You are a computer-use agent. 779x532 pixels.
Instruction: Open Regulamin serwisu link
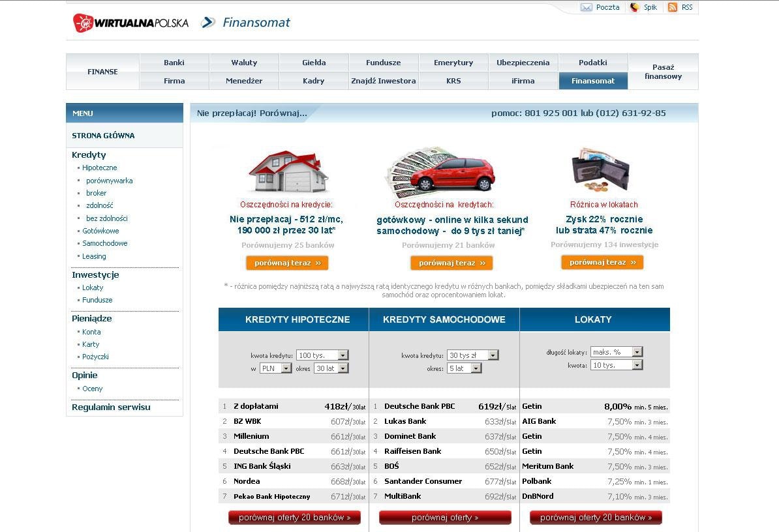coord(111,407)
